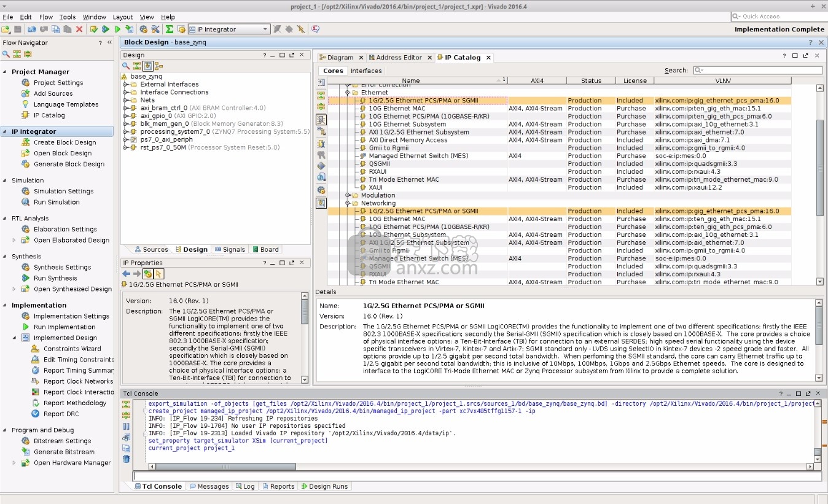Click the search magnifier in Design panel
Screen dimensions: 828x504
click(126, 66)
